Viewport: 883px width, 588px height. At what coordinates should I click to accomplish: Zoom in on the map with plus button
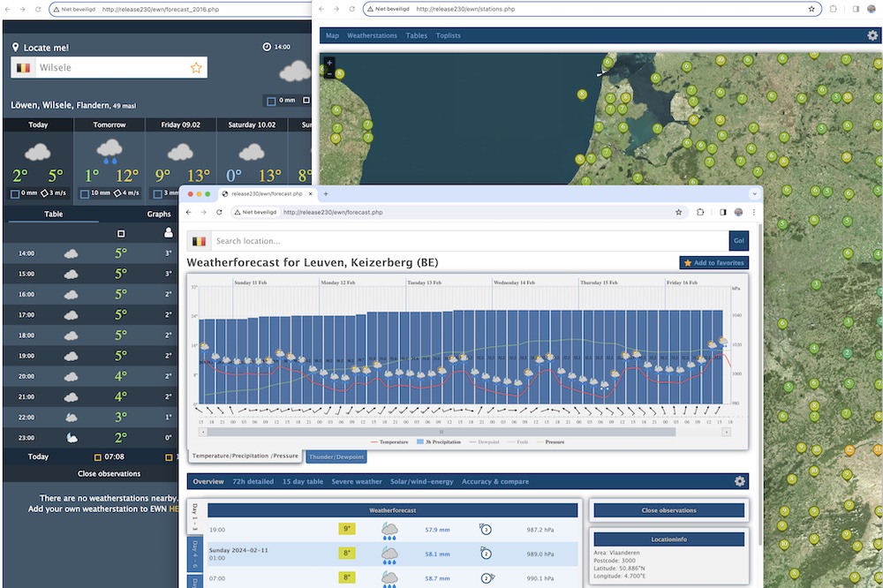click(x=329, y=63)
